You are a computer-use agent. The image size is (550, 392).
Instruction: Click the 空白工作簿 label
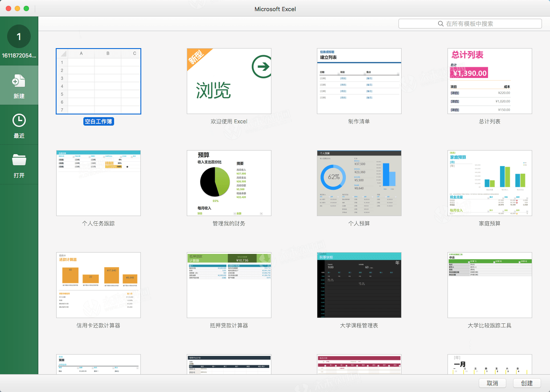[x=99, y=121]
